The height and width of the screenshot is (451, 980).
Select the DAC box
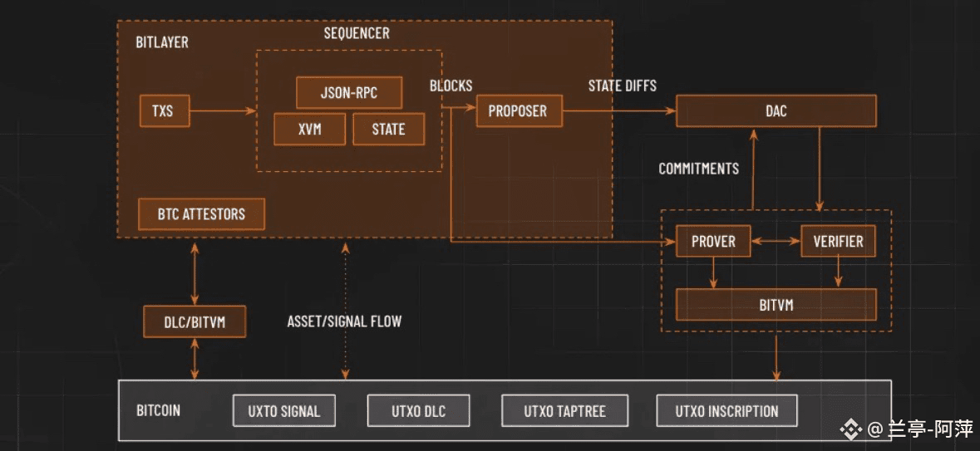pyautogui.click(x=776, y=111)
